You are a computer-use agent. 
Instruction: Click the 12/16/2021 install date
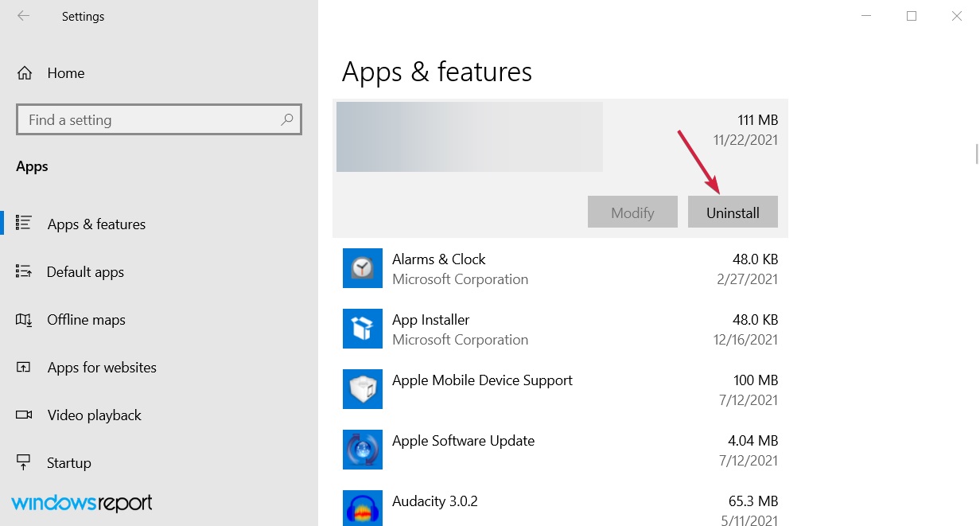[x=745, y=340]
